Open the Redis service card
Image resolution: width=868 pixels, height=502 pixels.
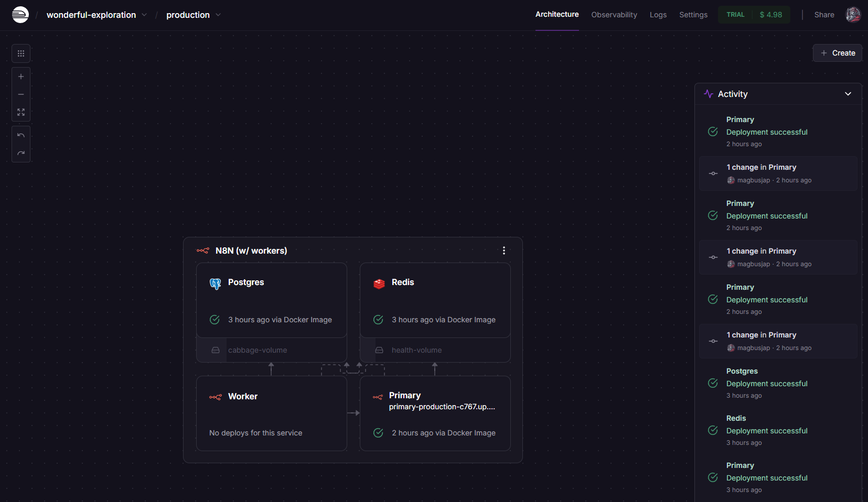[435, 300]
